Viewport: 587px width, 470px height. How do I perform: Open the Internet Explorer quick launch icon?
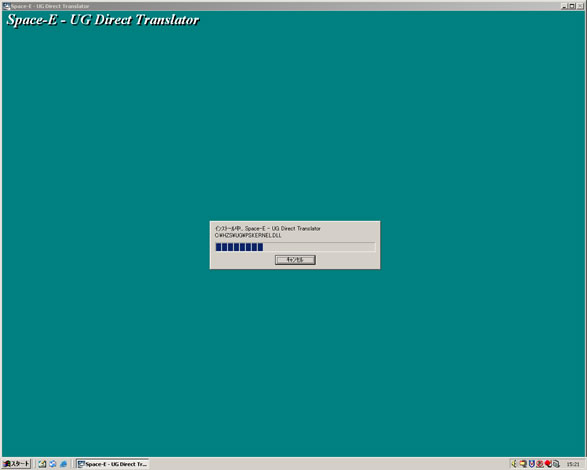(x=63, y=464)
